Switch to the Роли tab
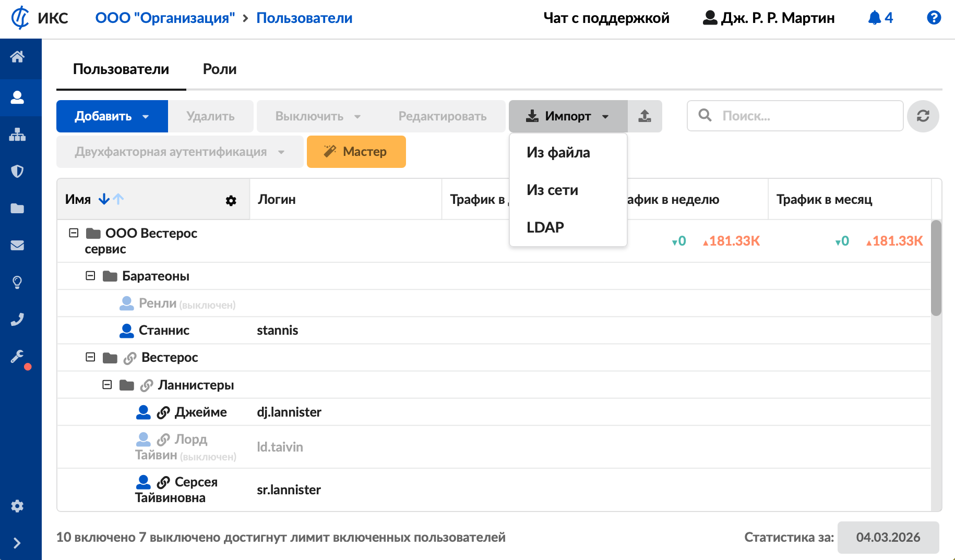The image size is (955, 560). coord(219,69)
